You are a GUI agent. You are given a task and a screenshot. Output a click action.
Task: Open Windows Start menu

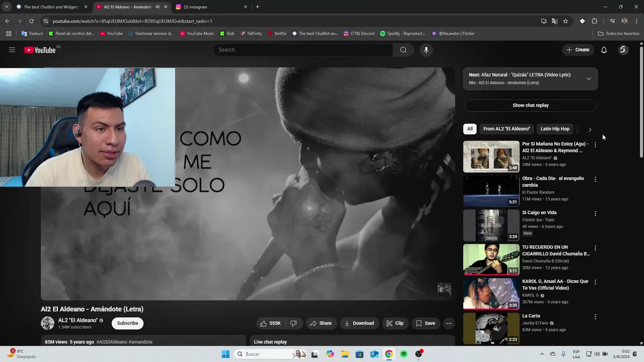pos(225,354)
